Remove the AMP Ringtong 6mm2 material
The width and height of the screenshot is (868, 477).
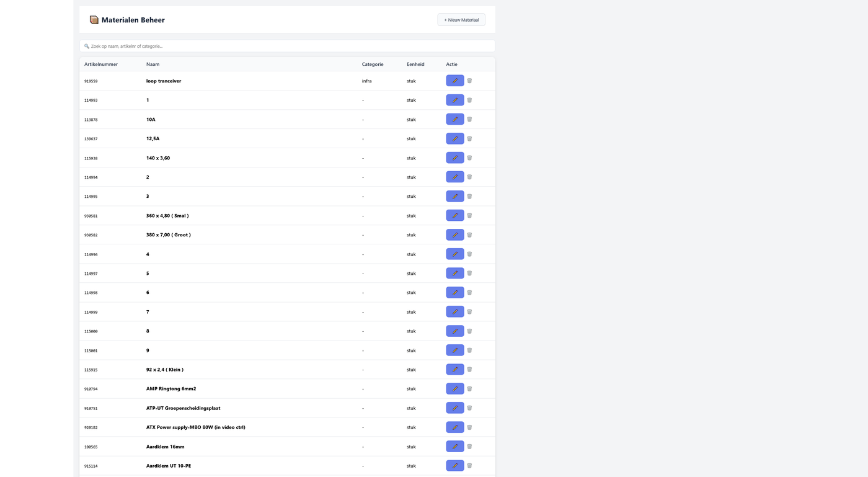coord(469,388)
